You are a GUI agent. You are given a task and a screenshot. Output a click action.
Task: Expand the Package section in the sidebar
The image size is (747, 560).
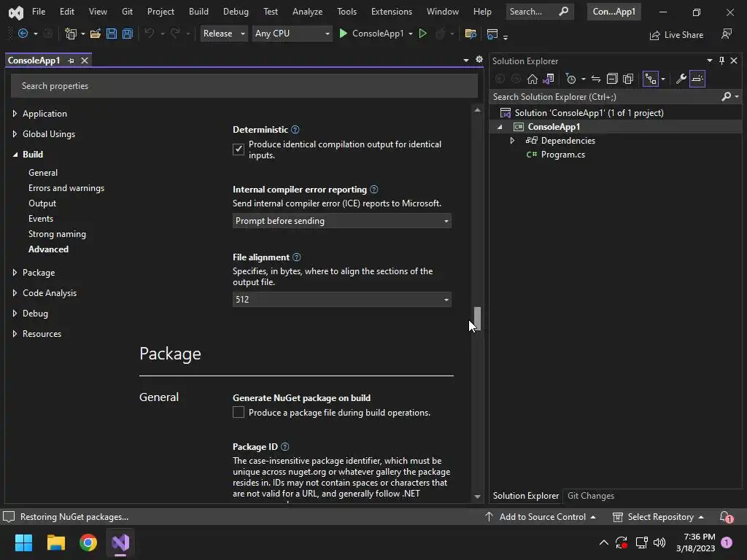[15, 273]
